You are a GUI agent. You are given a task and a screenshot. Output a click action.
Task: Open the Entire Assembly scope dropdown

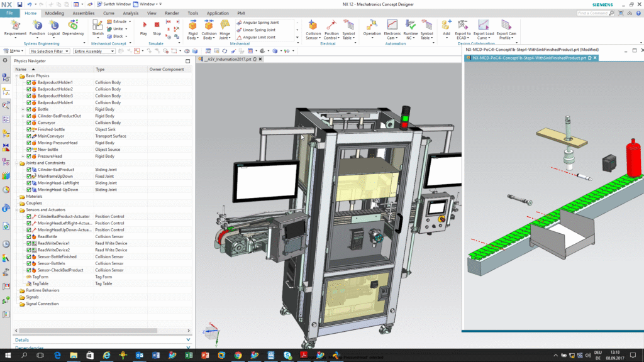tap(93, 51)
